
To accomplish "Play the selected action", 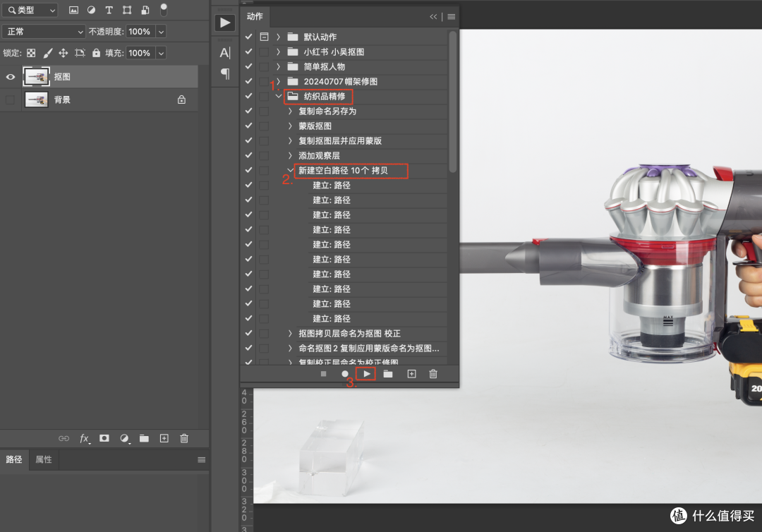I will (367, 374).
